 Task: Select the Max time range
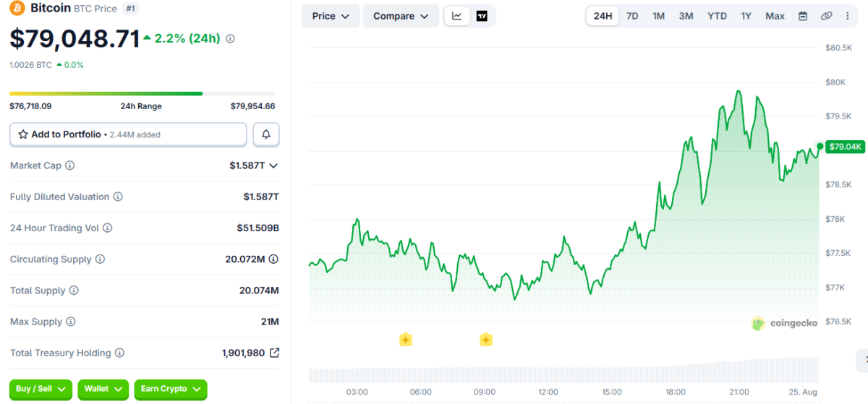[775, 16]
